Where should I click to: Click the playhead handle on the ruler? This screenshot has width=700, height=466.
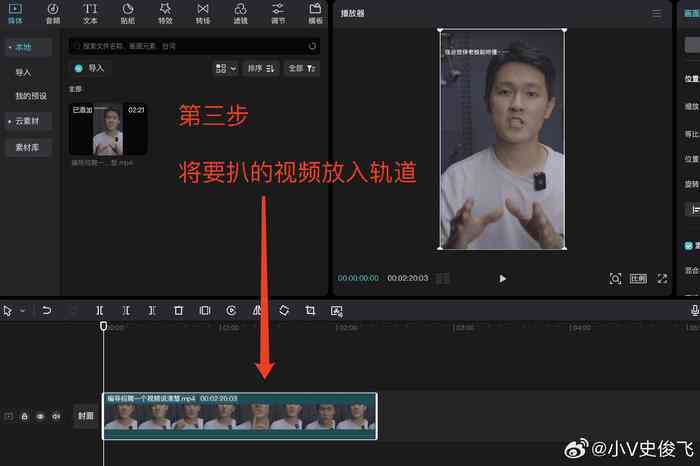pos(103,326)
